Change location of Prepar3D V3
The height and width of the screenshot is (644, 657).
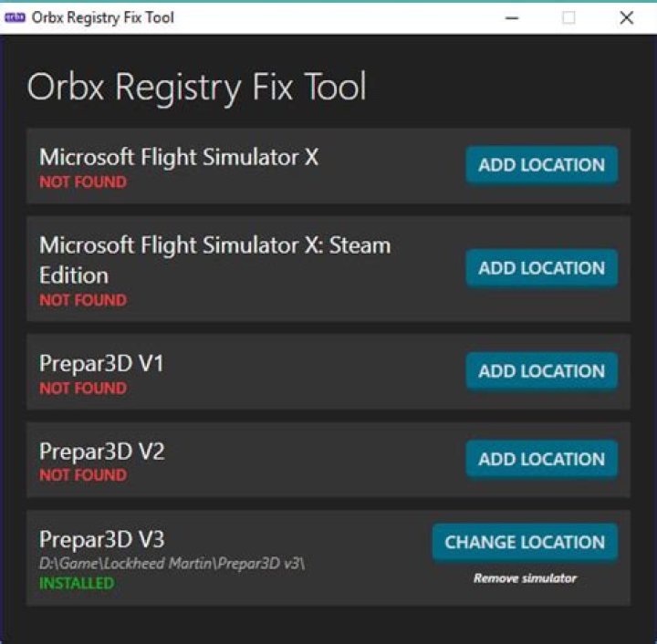pyautogui.click(x=525, y=542)
